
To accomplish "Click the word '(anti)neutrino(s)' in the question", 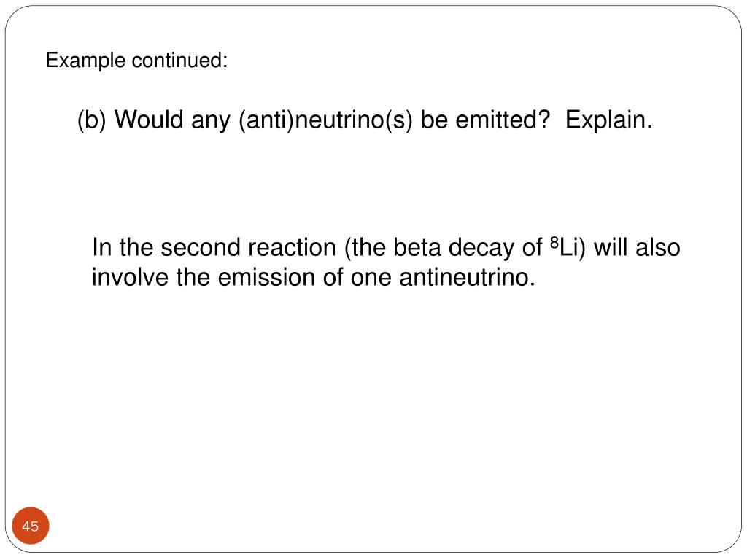I will tap(325, 120).
